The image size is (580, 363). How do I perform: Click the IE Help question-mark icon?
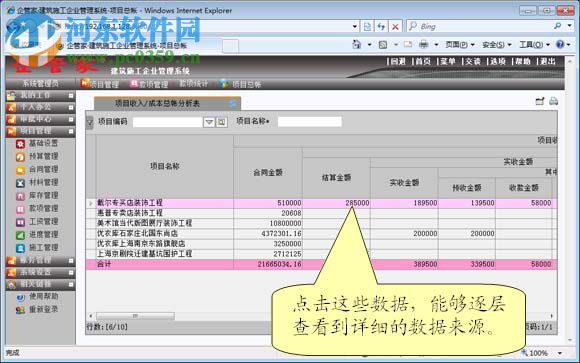[x=560, y=44]
